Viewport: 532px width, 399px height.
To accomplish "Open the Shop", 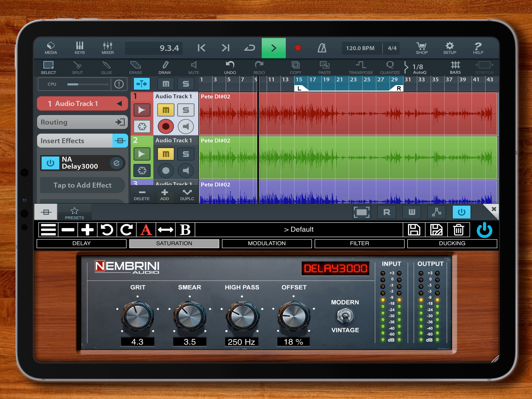I will point(422,48).
